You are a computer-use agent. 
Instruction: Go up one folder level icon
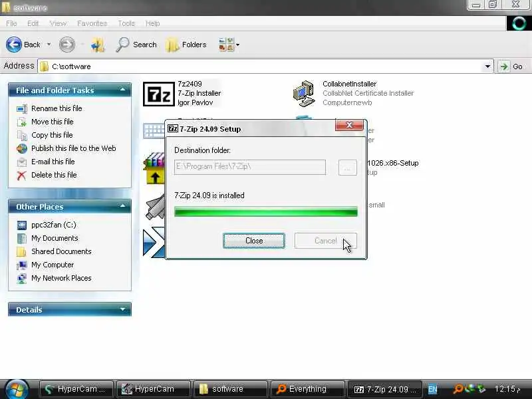[x=98, y=45]
